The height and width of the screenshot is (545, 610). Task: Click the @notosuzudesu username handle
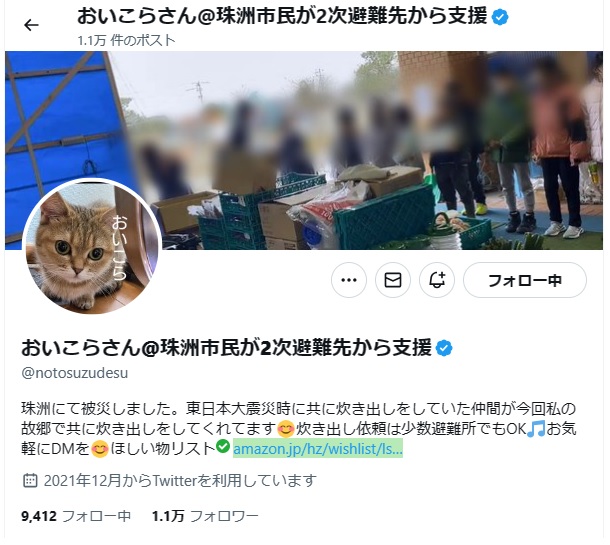pos(75,373)
